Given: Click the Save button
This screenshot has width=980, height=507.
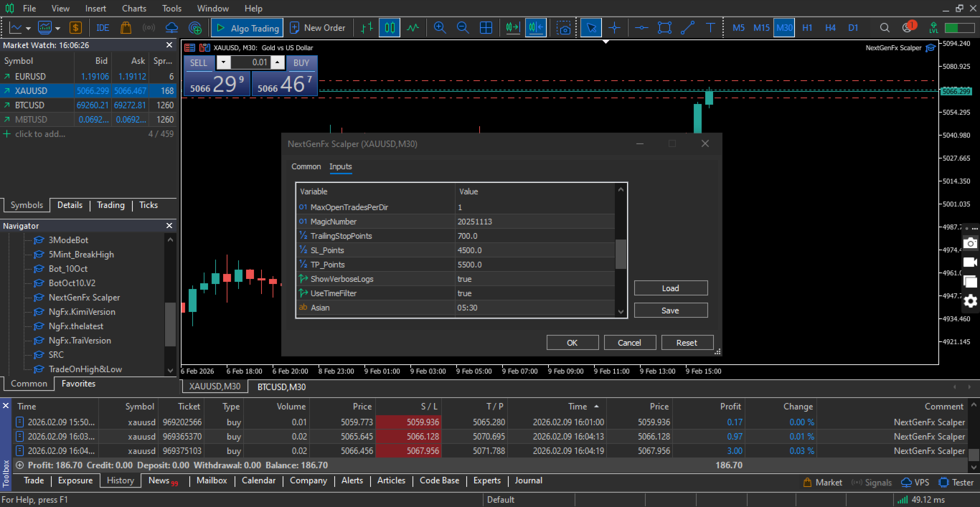Looking at the screenshot, I should click(671, 311).
